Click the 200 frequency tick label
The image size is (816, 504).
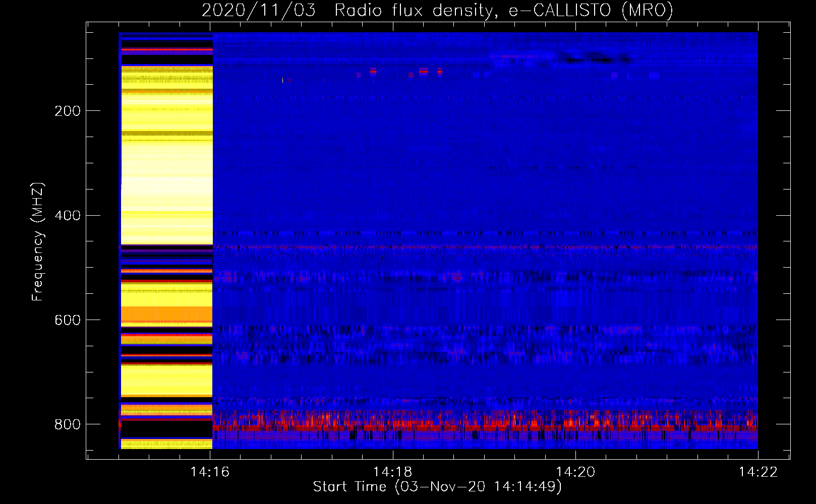(x=68, y=111)
